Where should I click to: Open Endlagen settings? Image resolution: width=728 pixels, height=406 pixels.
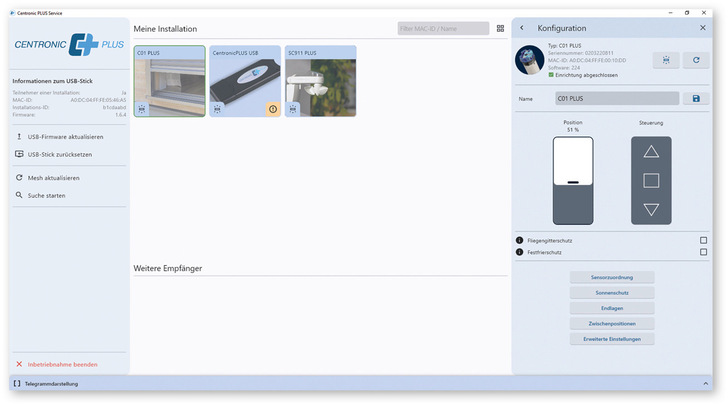pos(612,308)
